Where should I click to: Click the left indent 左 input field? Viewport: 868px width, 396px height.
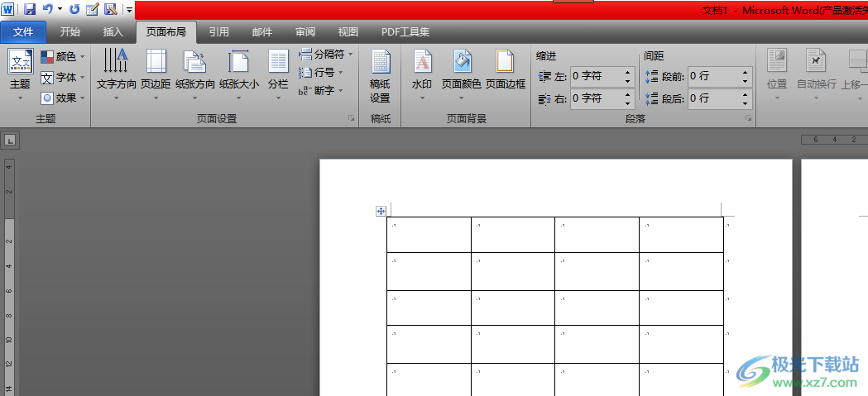point(596,76)
